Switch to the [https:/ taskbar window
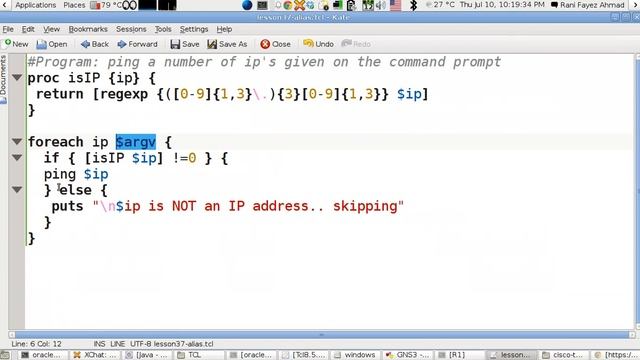The image size is (640, 360). (x=616, y=355)
